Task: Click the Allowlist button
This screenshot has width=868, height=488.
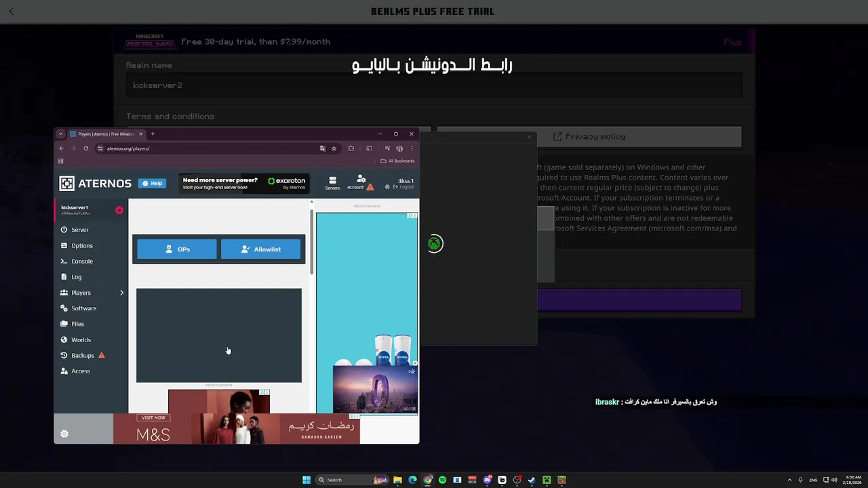Action: pyautogui.click(x=260, y=249)
